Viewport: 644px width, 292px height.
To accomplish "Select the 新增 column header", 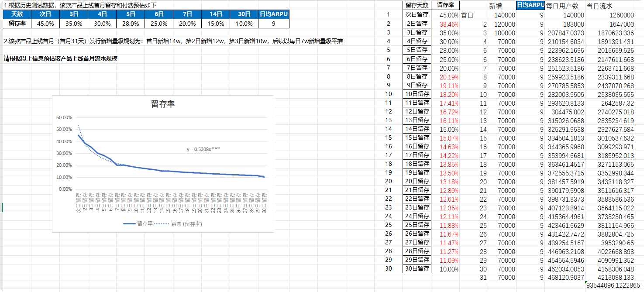I will click(495, 6).
